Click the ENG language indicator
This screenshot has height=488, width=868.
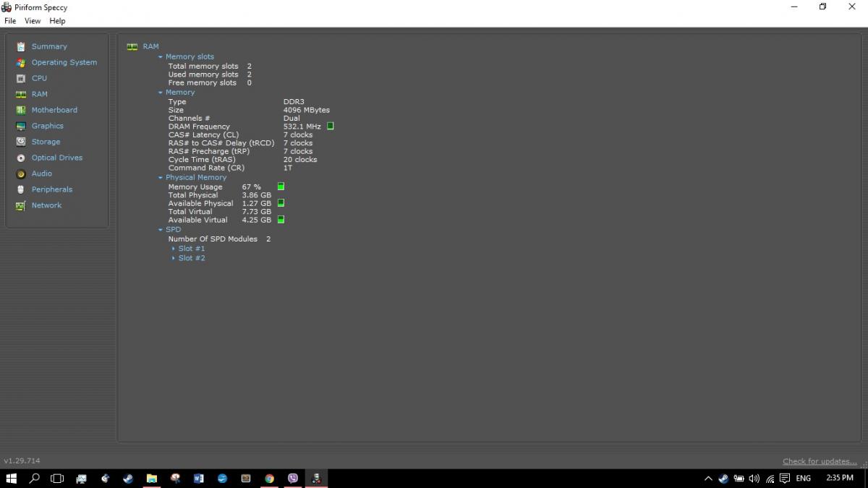pos(803,478)
